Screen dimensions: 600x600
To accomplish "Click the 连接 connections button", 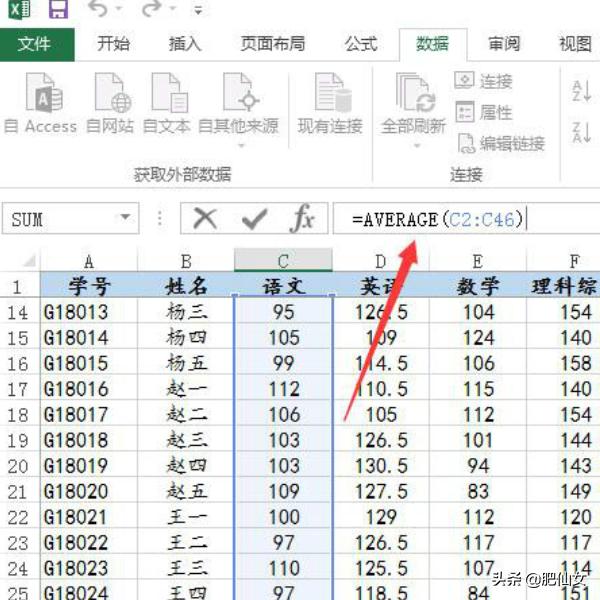I will tap(484, 81).
